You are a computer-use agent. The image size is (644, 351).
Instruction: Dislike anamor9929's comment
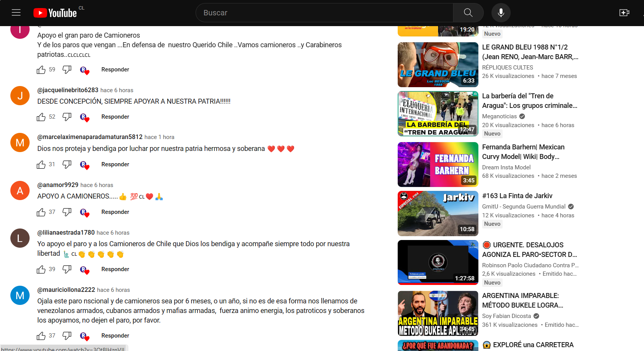click(x=67, y=212)
